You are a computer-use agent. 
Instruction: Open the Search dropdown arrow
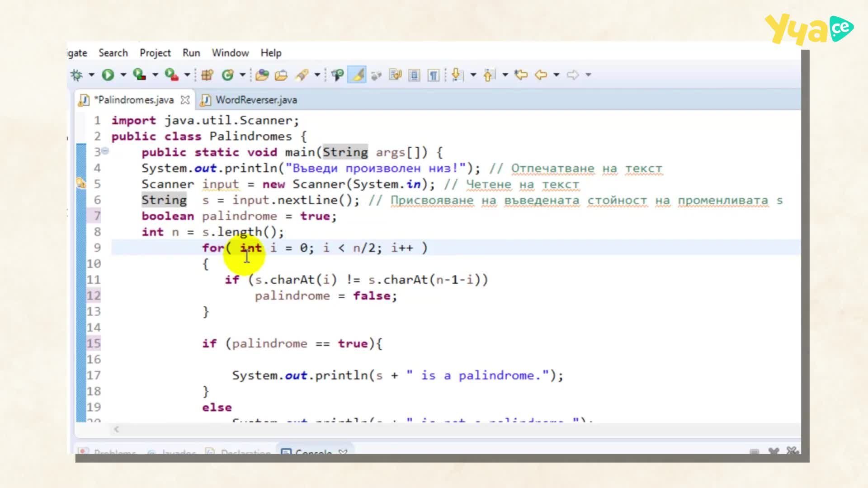tap(317, 75)
